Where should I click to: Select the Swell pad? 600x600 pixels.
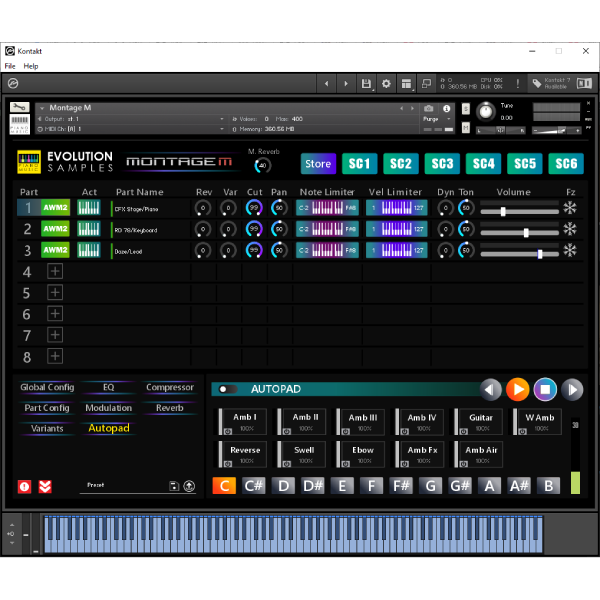303,454
